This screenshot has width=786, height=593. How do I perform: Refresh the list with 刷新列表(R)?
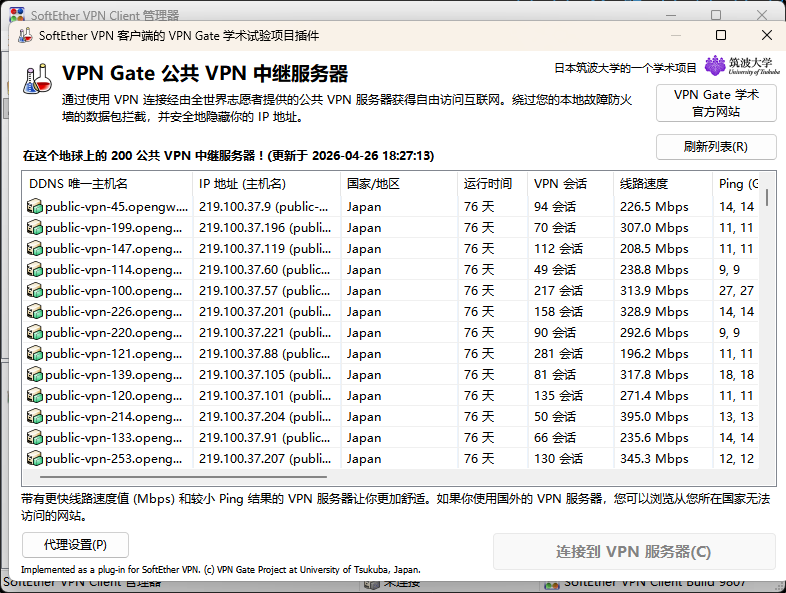(716, 147)
